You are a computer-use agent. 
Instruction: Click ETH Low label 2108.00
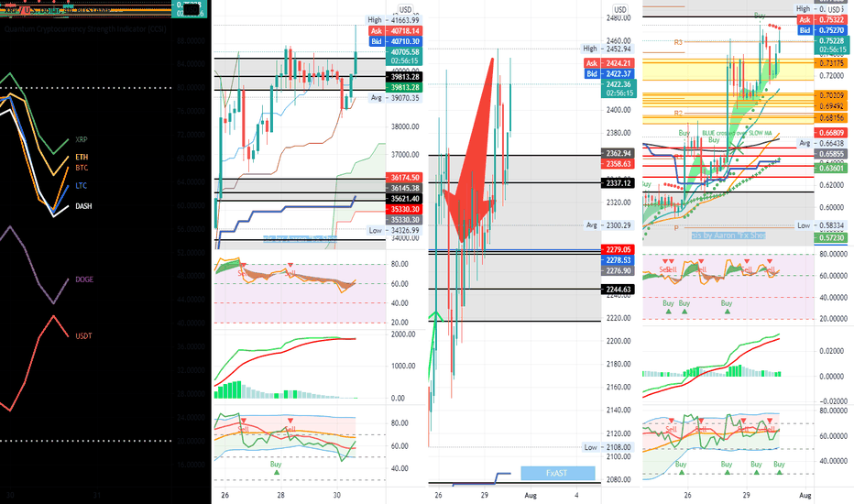(x=608, y=447)
